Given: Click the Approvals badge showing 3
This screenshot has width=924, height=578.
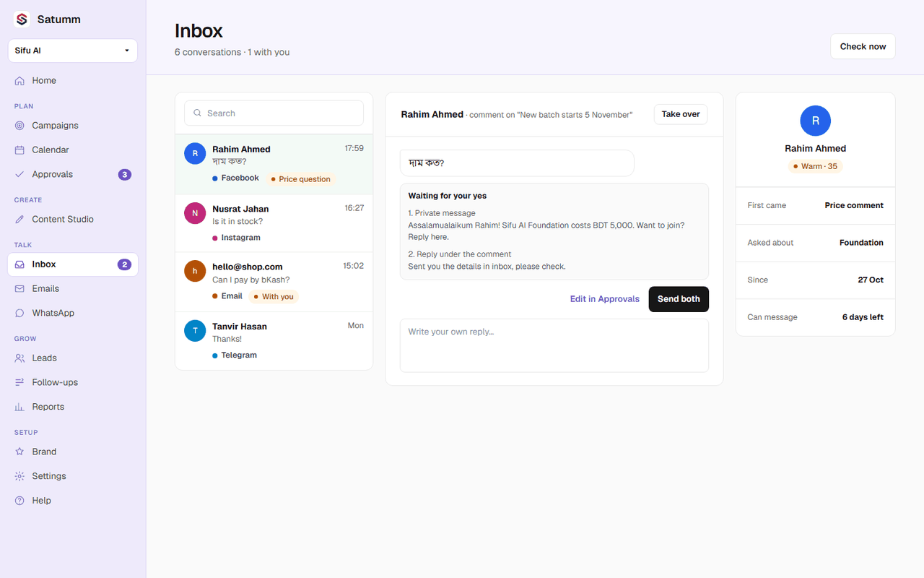Looking at the screenshot, I should pyautogui.click(x=125, y=175).
